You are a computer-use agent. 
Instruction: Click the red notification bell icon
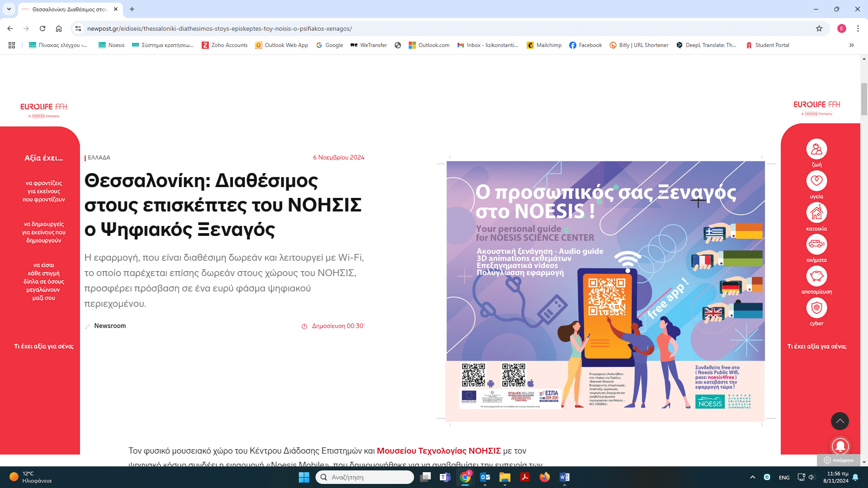[x=840, y=446]
